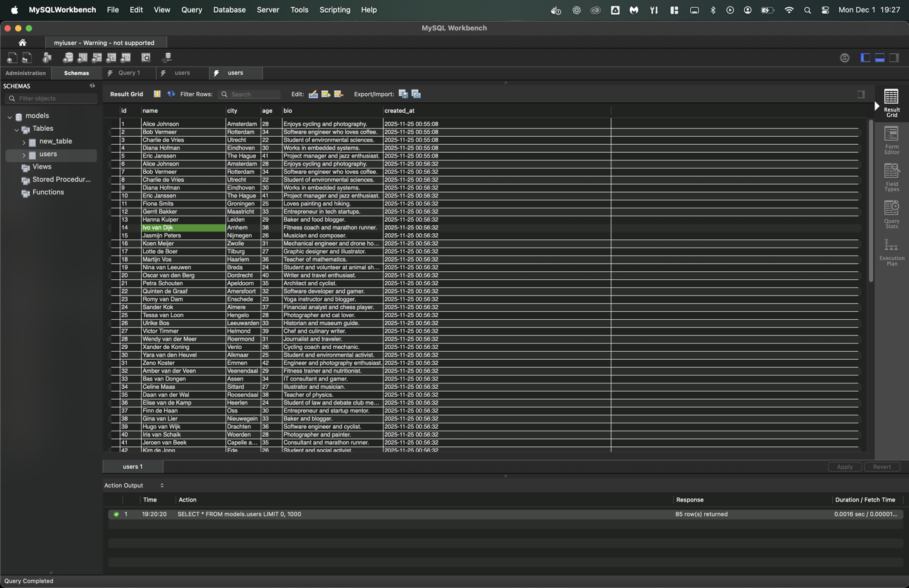Open the Scripting menu
The width and height of the screenshot is (909, 588).
pyautogui.click(x=335, y=10)
